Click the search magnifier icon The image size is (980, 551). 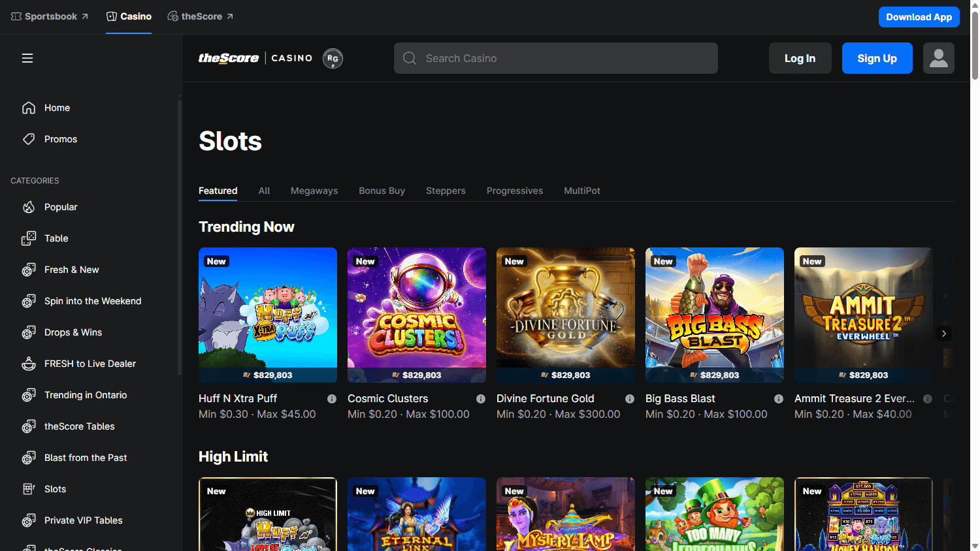coord(410,58)
